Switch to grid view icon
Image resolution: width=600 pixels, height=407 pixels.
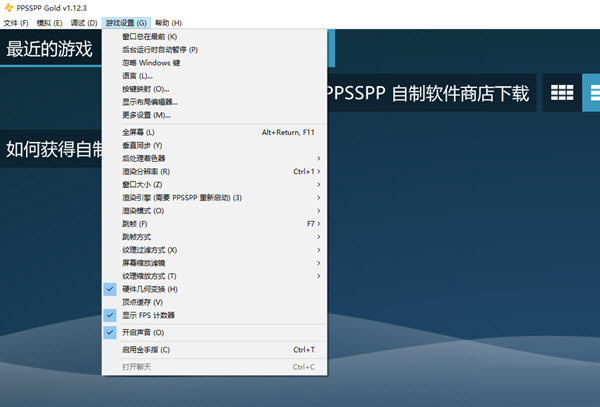(562, 92)
